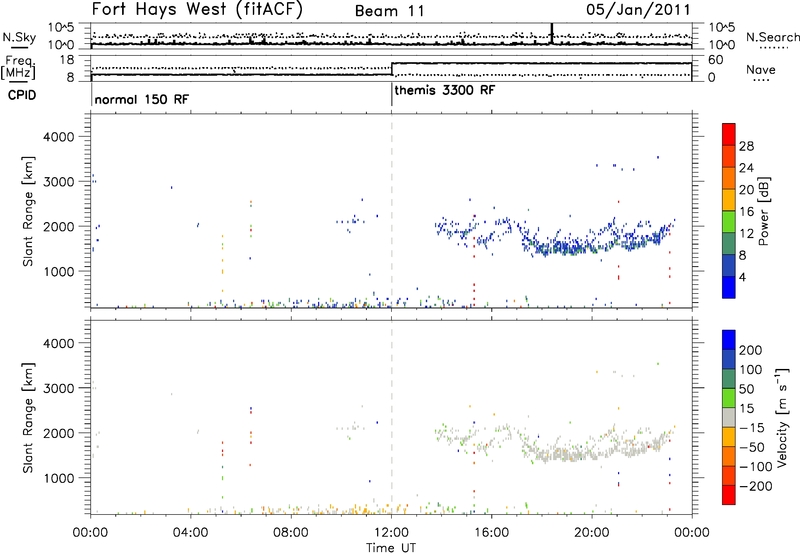Select the 'themis 3300 RF' CPID text
Screen dimensions: 800x554
point(444,90)
